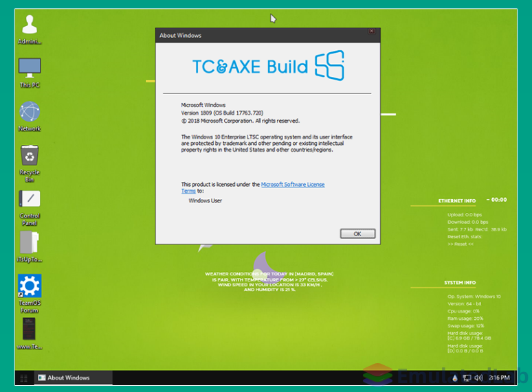Click the Cpu usage 0% readout
532x392 pixels.
[463, 311]
